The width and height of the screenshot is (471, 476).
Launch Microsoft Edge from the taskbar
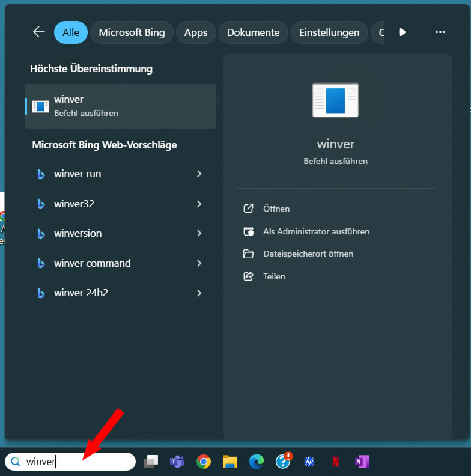click(257, 462)
